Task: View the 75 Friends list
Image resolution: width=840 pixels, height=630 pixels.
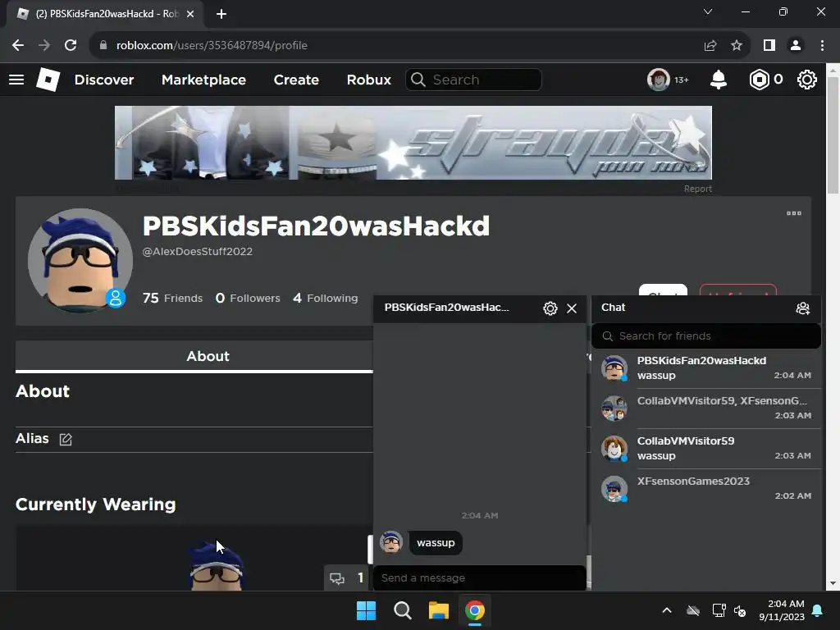Action: (x=172, y=298)
